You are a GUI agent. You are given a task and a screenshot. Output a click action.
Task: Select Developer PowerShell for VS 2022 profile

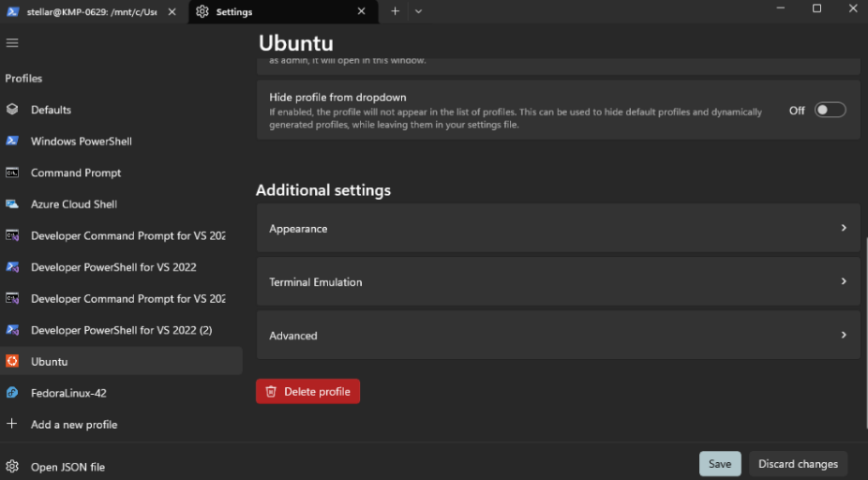[121, 267]
